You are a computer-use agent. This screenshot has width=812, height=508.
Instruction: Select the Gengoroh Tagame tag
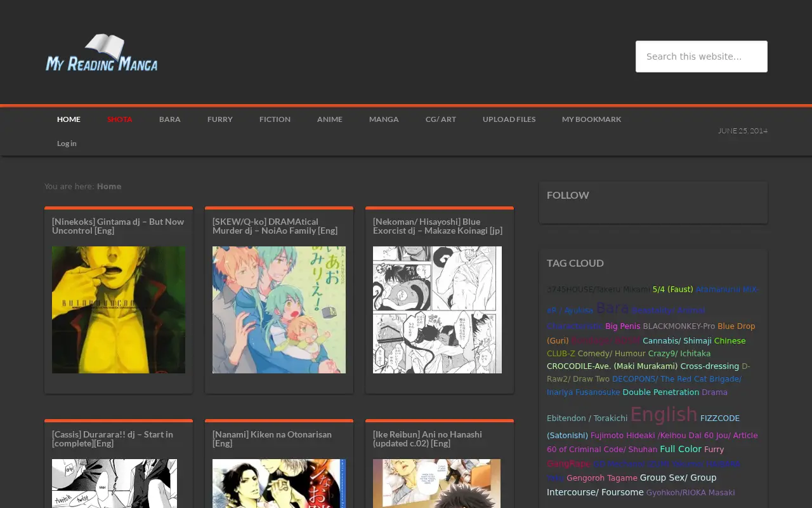[602, 478]
